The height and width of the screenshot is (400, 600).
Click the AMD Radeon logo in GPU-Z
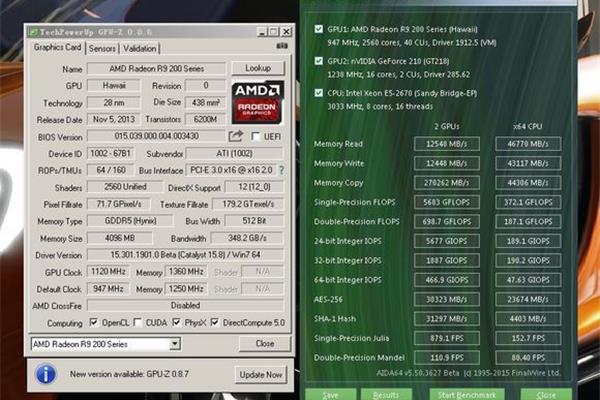pyautogui.click(x=258, y=102)
